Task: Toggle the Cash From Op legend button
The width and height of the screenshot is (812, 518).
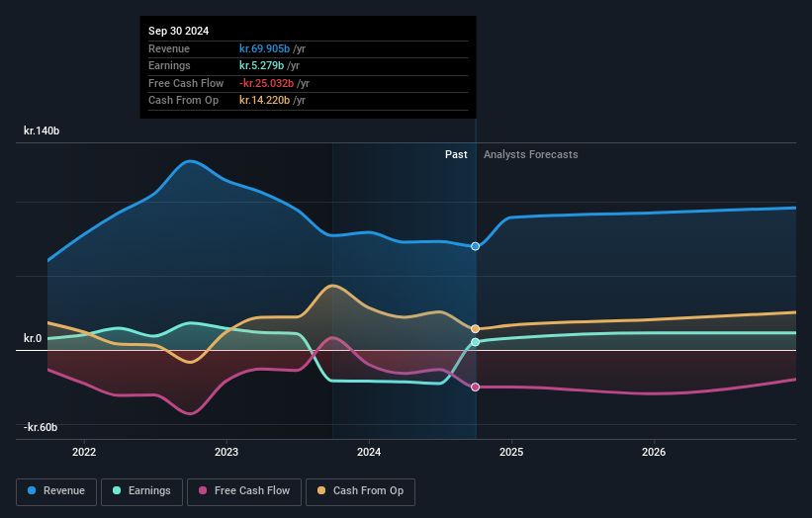Action: click(x=360, y=491)
